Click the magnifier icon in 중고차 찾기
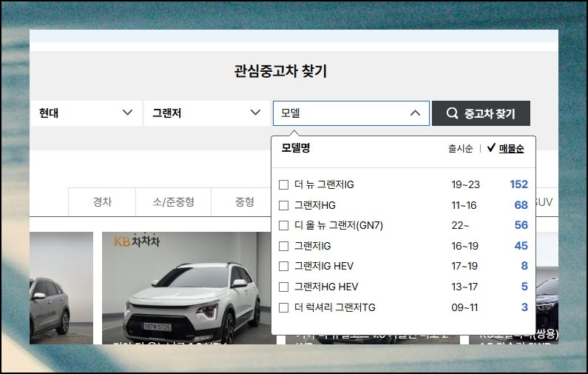Viewport: 588px width, 374px height. click(x=452, y=113)
